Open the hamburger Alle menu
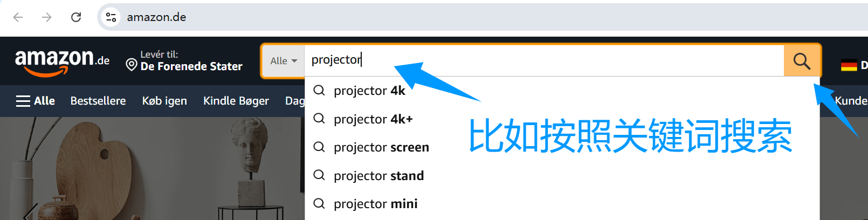Screen dimensions: 868x220 36,101
